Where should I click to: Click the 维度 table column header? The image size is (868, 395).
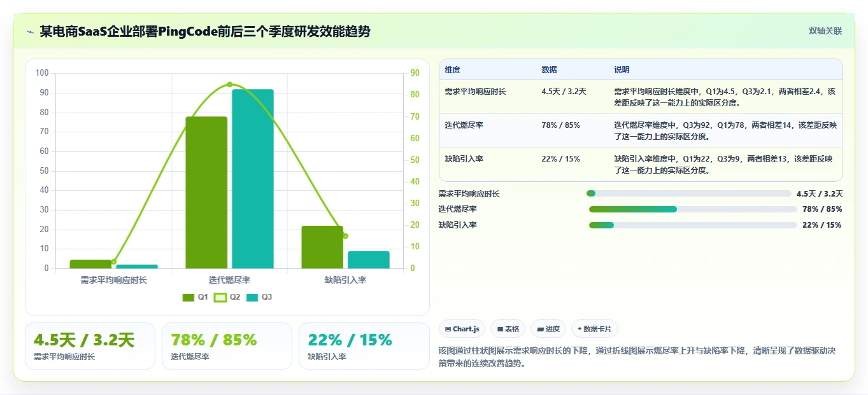point(453,70)
